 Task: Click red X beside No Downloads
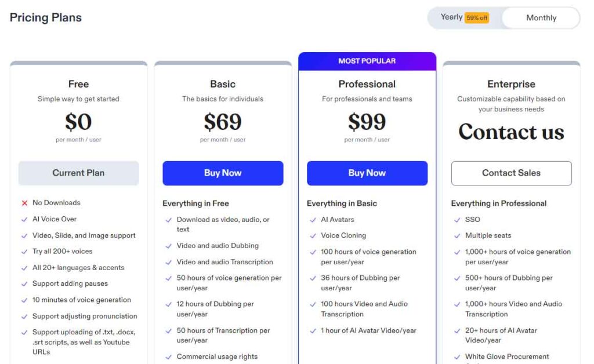[x=24, y=203]
